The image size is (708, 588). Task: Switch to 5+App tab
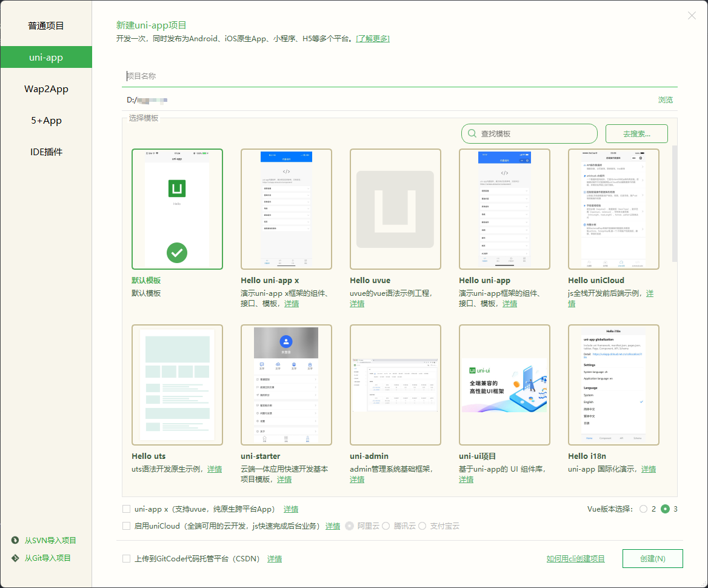point(46,121)
